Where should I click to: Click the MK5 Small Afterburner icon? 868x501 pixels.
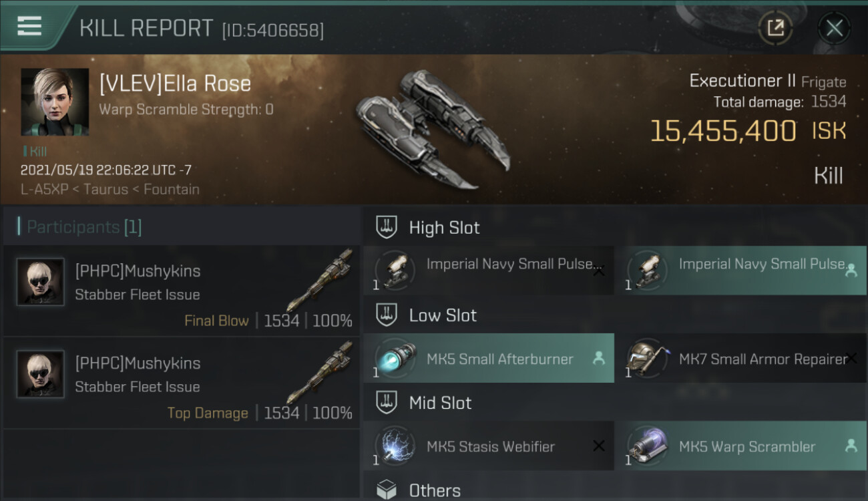[395, 358]
